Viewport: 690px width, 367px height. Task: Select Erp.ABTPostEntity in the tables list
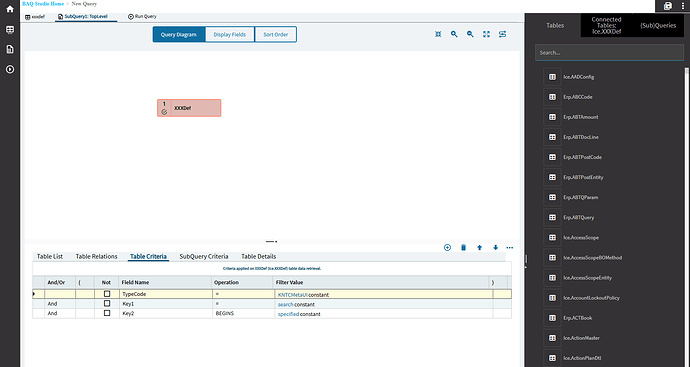pos(584,177)
